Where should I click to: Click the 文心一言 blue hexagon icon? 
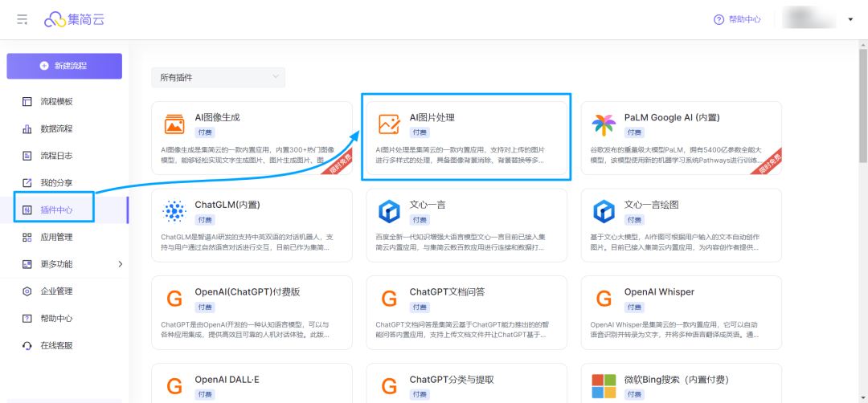(389, 211)
